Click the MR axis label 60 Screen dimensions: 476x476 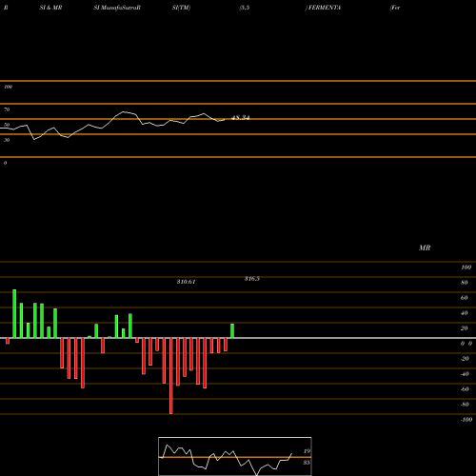(x=465, y=298)
